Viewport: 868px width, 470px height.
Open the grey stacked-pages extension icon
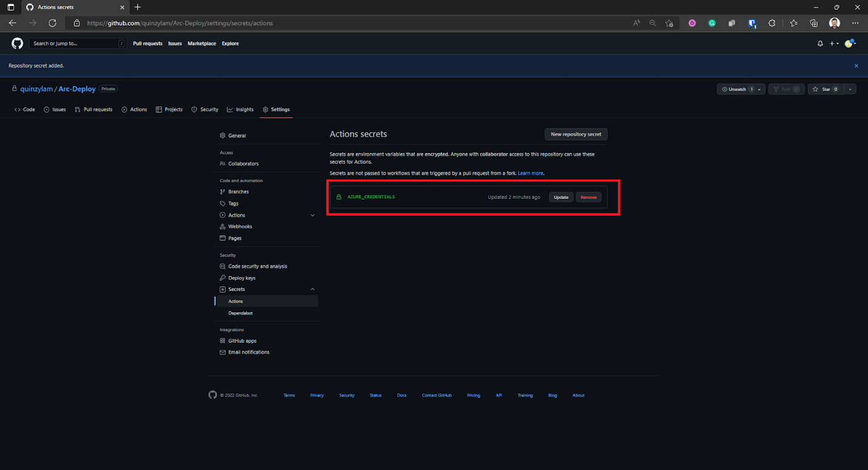click(x=732, y=23)
